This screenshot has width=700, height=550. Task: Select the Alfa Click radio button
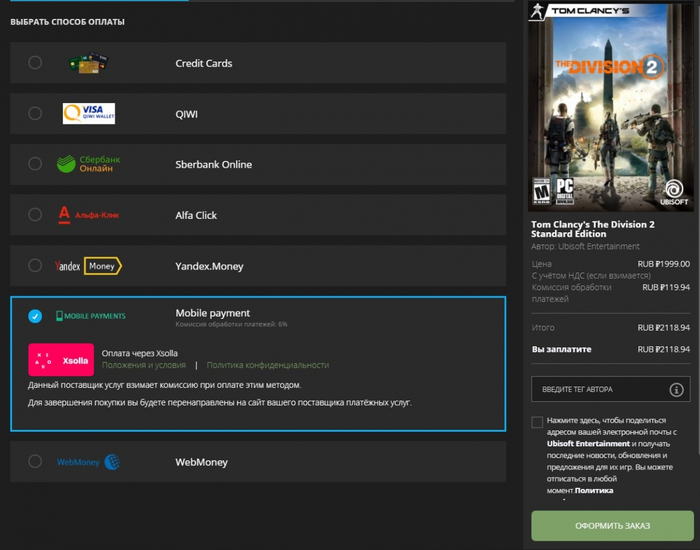click(x=35, y=215)
